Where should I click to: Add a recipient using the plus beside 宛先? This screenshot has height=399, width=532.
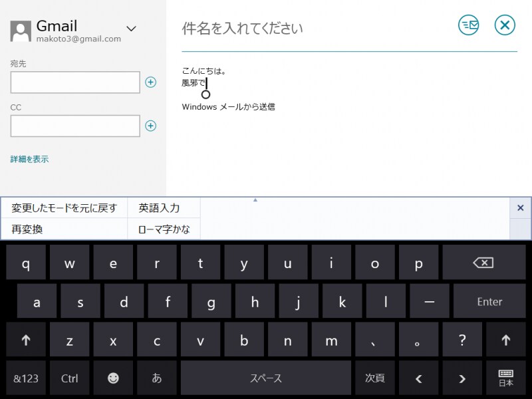[151, 82]
